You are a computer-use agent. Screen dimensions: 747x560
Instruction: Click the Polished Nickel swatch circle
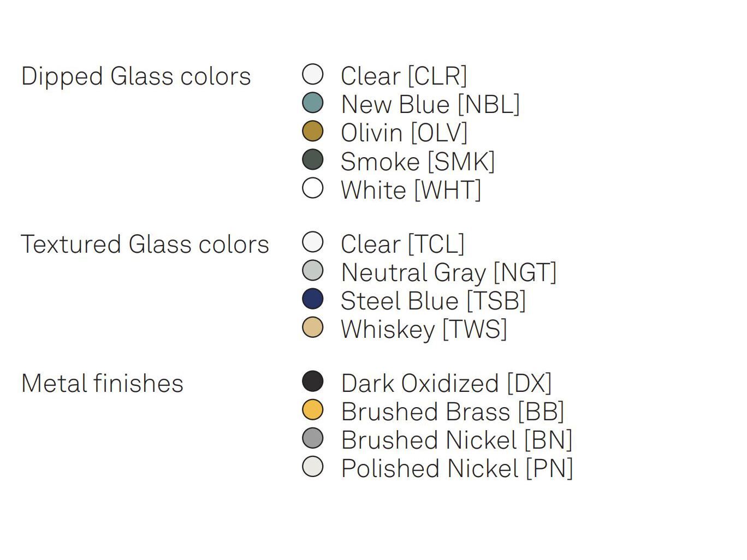(x=313, y=467)
